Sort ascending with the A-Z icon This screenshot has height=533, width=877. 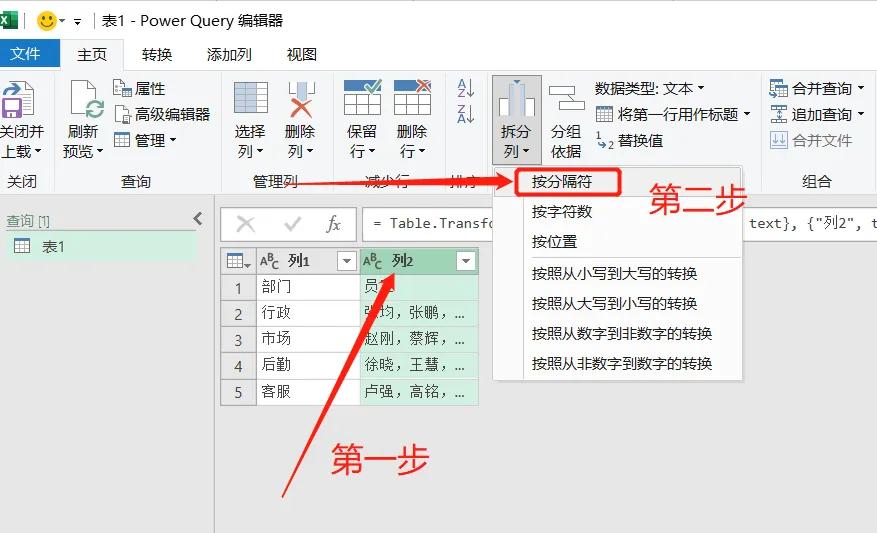[466, 88]
